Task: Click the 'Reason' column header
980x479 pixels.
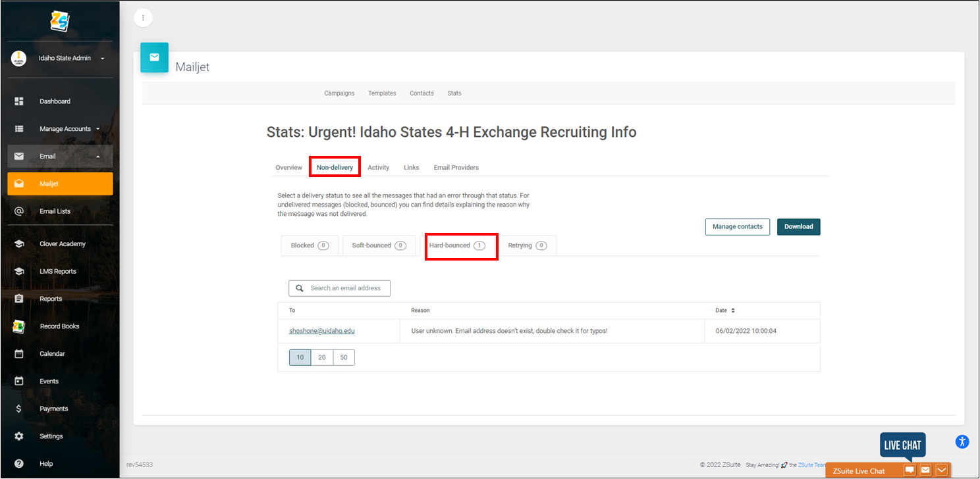Action: point(420,311)
